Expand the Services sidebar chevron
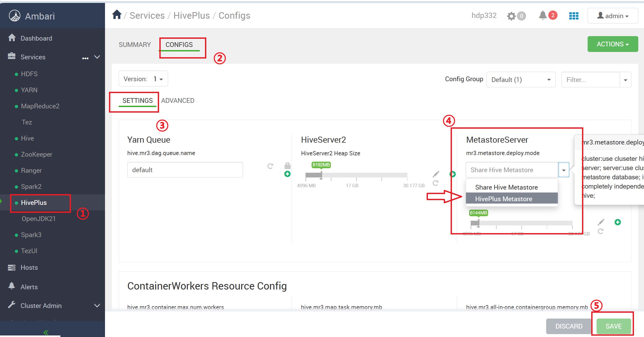644x337 pixels. point(97,57)
